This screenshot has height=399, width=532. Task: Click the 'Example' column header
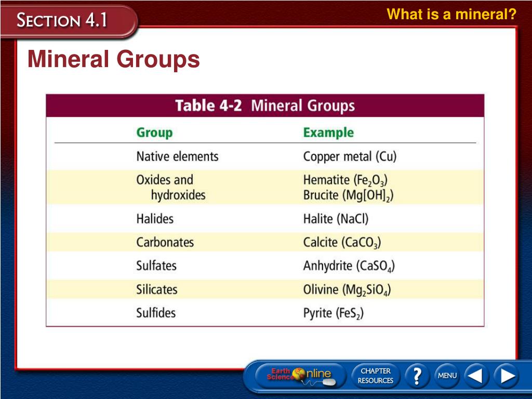pyautogui.click(x=328, y=132)
